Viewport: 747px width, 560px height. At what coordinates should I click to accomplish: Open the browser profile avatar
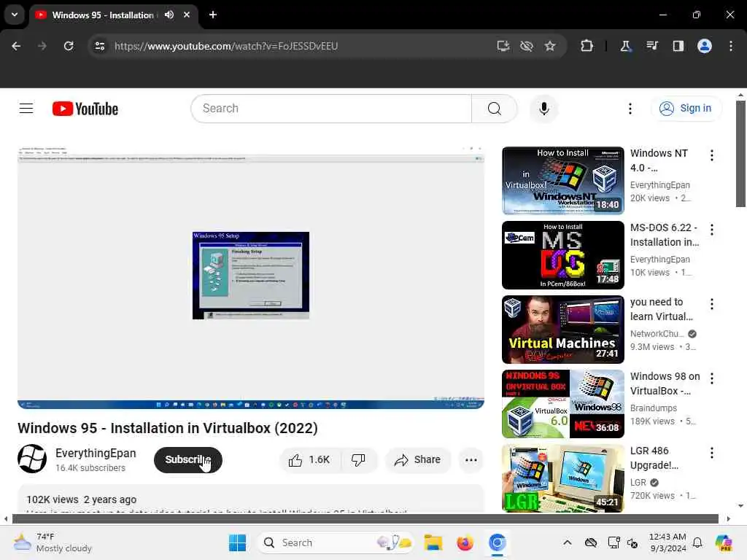[x=705, y=46]
